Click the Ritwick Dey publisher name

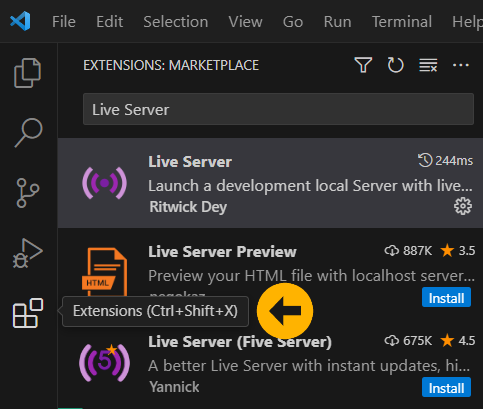click(x=188, y=207)
